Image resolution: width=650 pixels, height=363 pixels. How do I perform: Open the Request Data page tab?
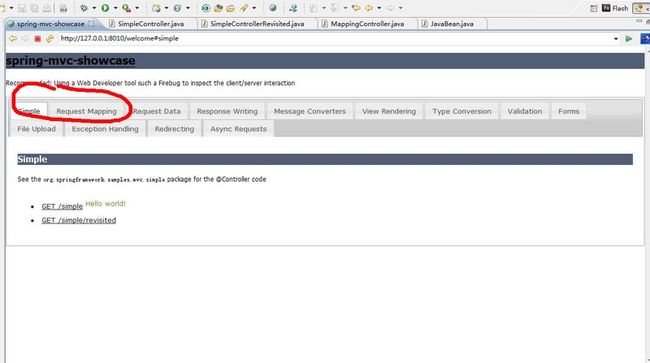157,111
